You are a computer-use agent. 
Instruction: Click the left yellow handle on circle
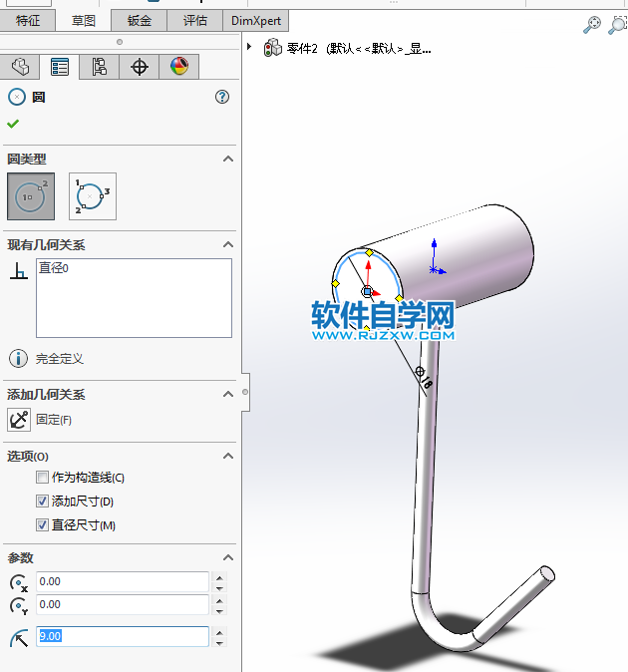pyautogui.click(x=335, y=284)
